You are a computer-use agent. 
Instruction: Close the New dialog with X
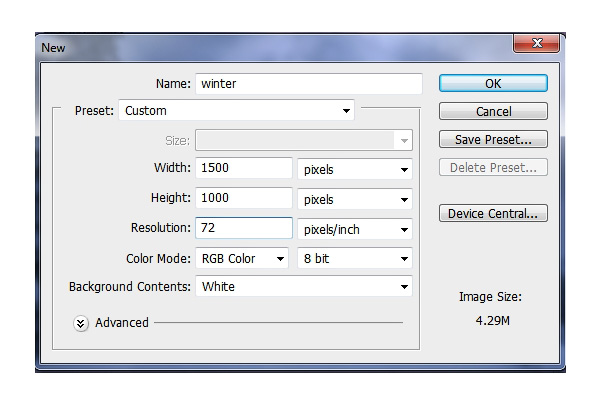coord(536,43)
